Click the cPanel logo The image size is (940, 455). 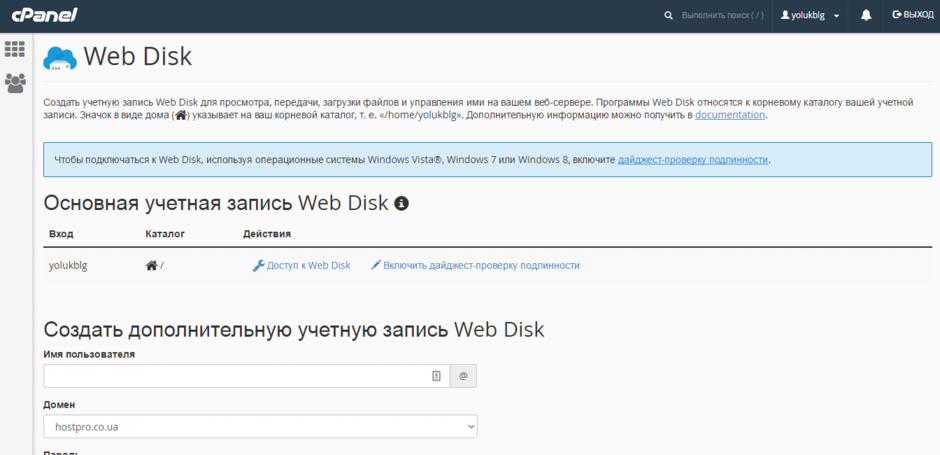tap(45, 15)
